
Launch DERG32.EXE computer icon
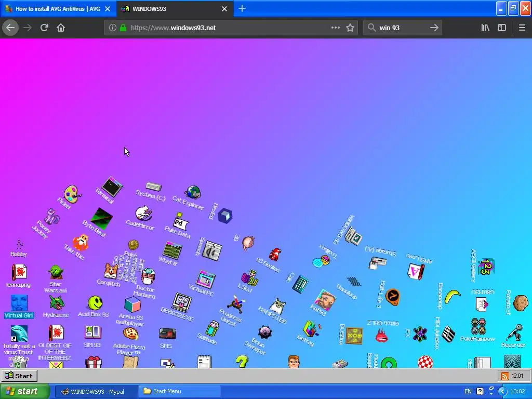coord(182,303)
